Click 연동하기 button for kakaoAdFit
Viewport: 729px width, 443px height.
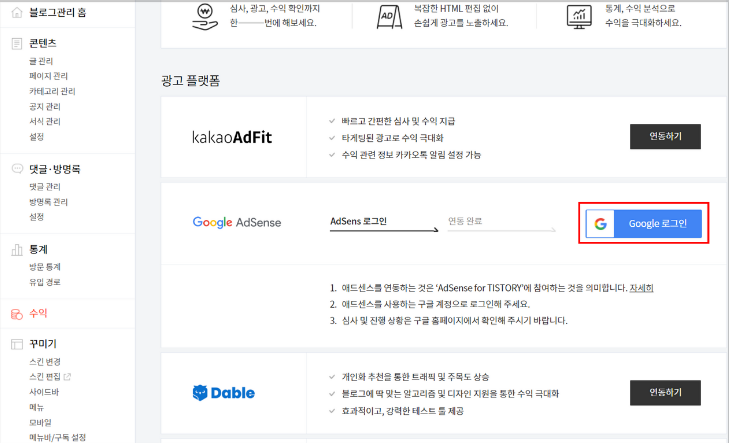coord(665,137)
